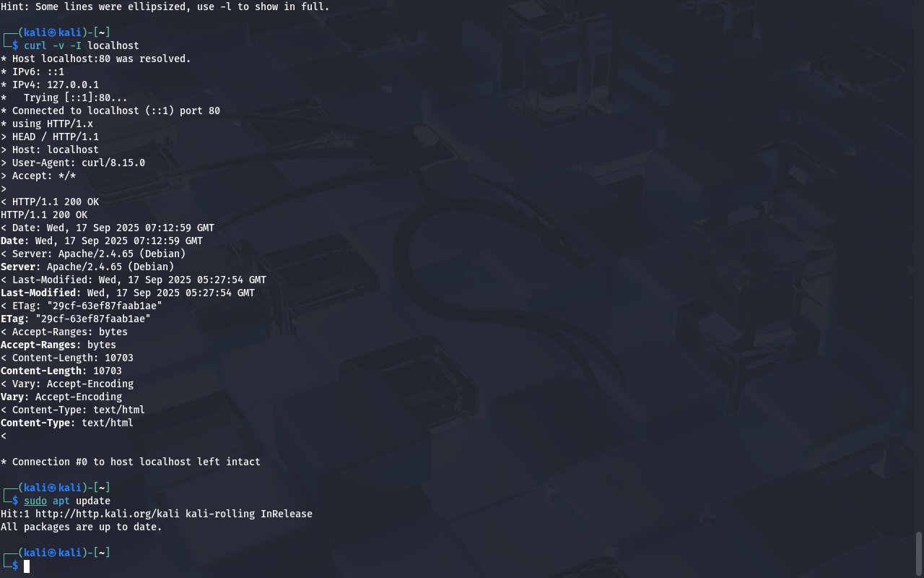Click the 'All packages are up to date.' message
The width and height of the screenshot is (924, 578).
point(82,527)
